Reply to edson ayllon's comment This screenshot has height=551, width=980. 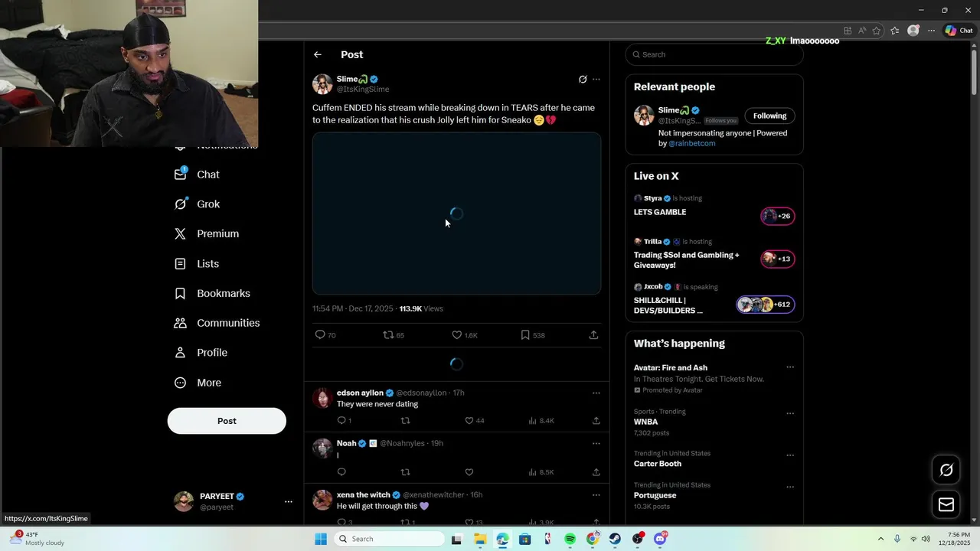(x=345, y=420)
